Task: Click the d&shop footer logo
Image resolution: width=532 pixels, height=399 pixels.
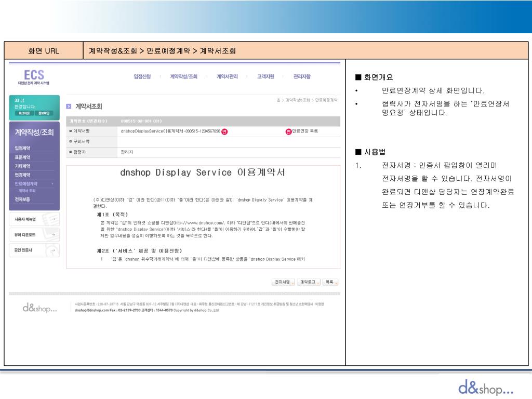Action: coord(39,308)
